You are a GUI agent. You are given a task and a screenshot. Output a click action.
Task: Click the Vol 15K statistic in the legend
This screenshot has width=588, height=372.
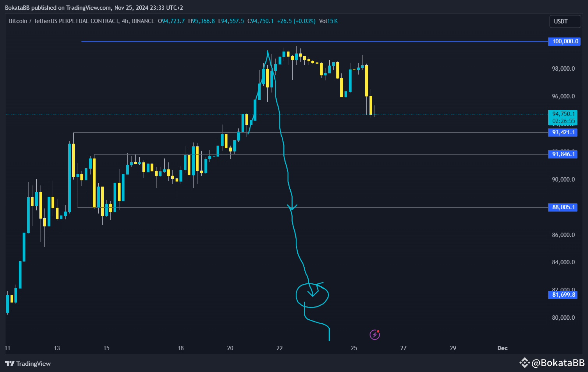pos(329,21)
